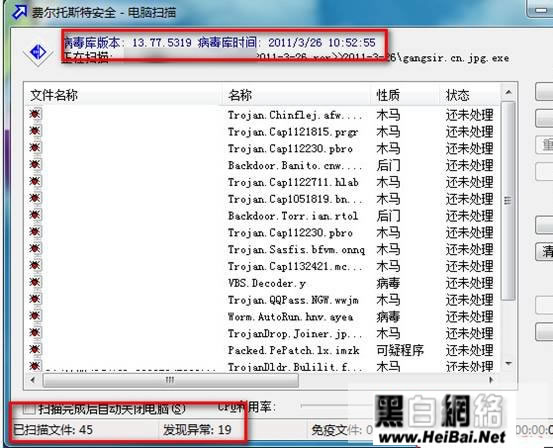
Task: Click the horizontal scrollbar thumb
Action: (171, 380)
